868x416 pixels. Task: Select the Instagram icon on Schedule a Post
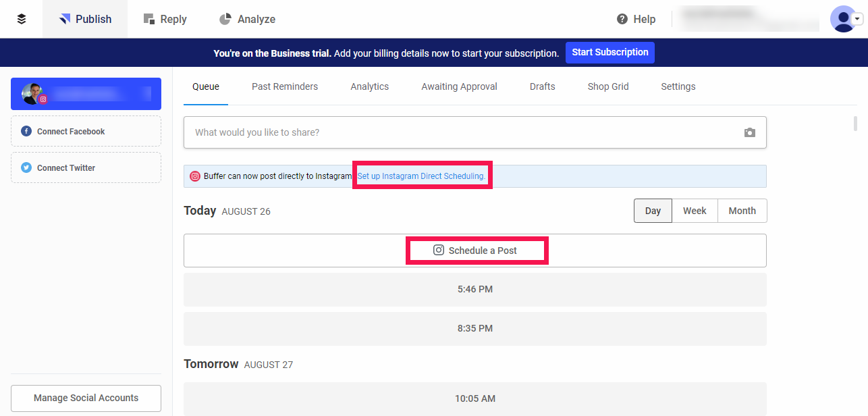tap(438, 250)
